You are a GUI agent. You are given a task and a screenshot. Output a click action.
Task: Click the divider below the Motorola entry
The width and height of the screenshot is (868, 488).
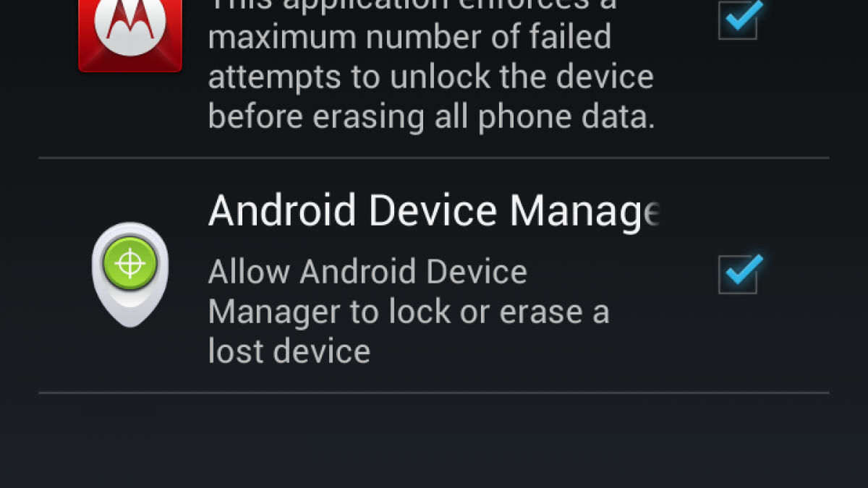coord(434,158)
